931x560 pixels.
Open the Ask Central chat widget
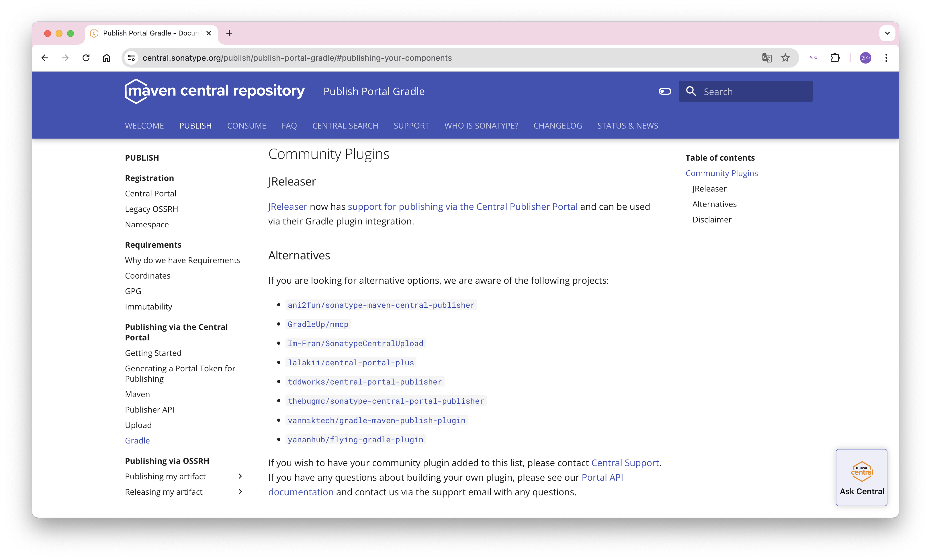tap(862, 477)
